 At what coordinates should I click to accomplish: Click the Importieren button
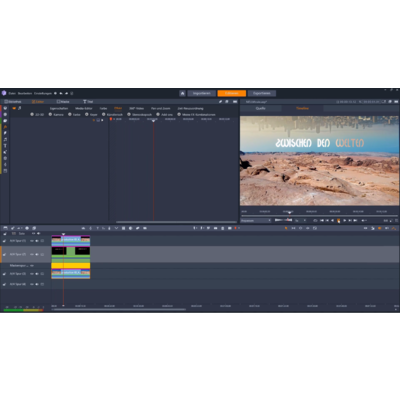(201, 93)
